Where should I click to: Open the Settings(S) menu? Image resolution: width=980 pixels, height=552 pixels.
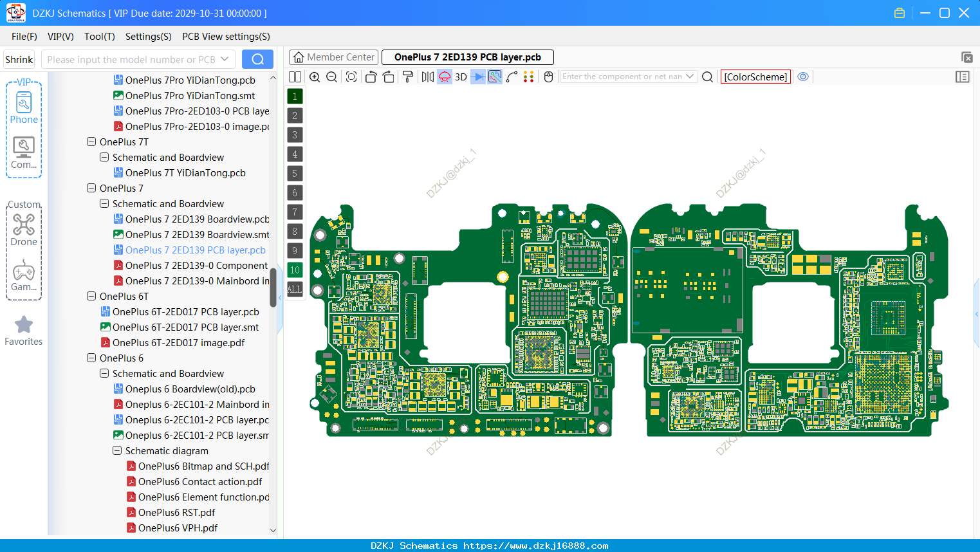click(149, 37)
